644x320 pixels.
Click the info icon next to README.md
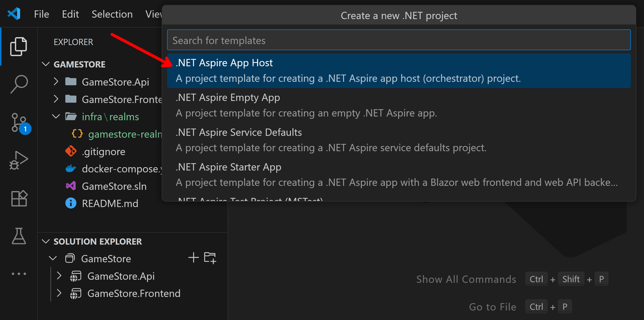[x=71, y=203]
